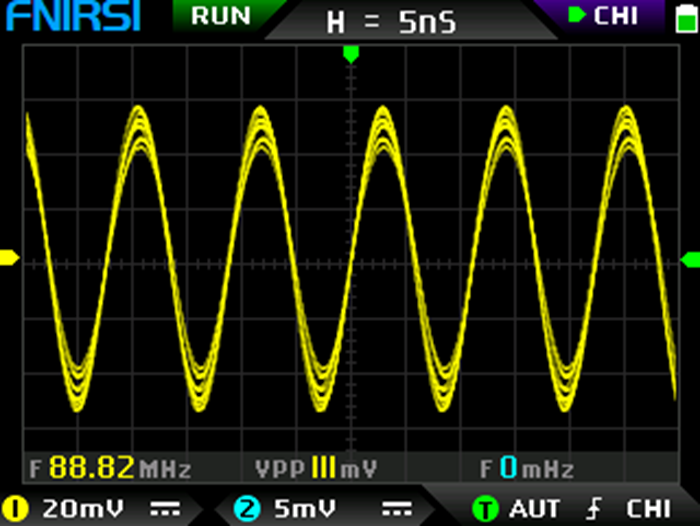Select the cyan 0mHz frequency readout
This screenshot has height=526, width=700.
(x=527, y=468)
